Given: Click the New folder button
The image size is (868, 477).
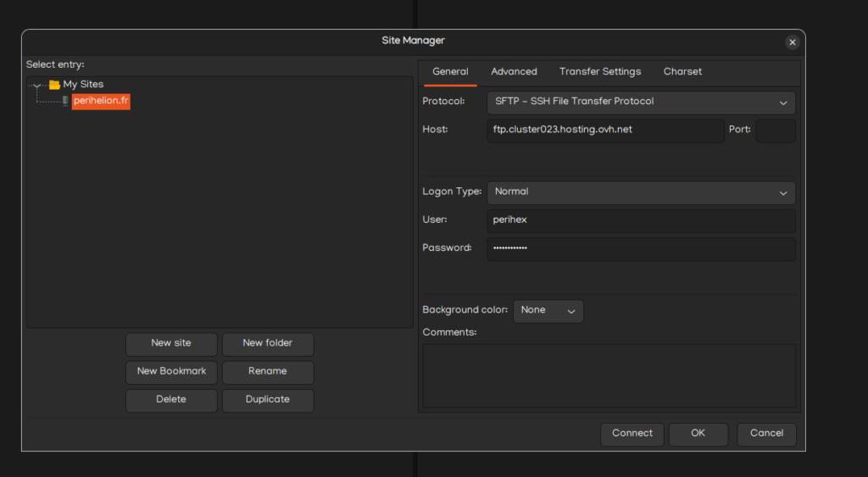Looking at the screenshot, I should point(268,344).
